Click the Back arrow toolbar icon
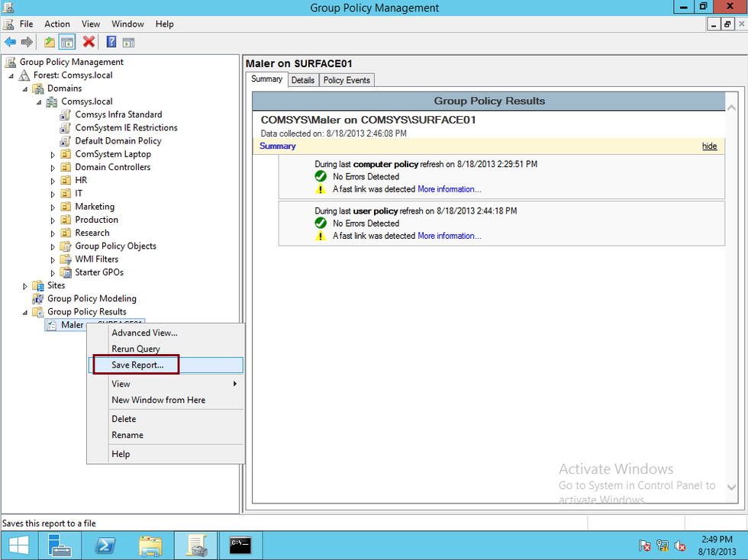Image resolution: width=748 pixels, height=560 pixels. pos(11,42)
